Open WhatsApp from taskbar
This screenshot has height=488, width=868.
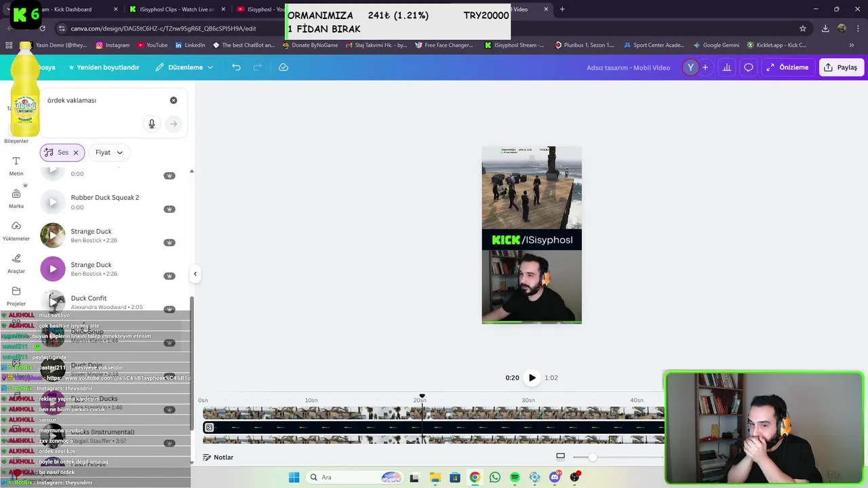point(495,477)
